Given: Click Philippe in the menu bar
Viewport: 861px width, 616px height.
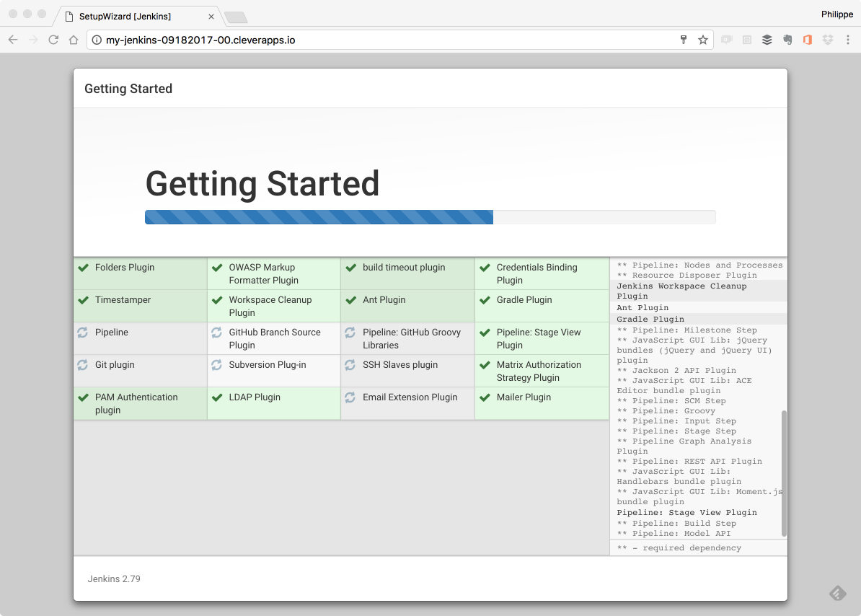Looking at the screenshot, I should [836, 14].
